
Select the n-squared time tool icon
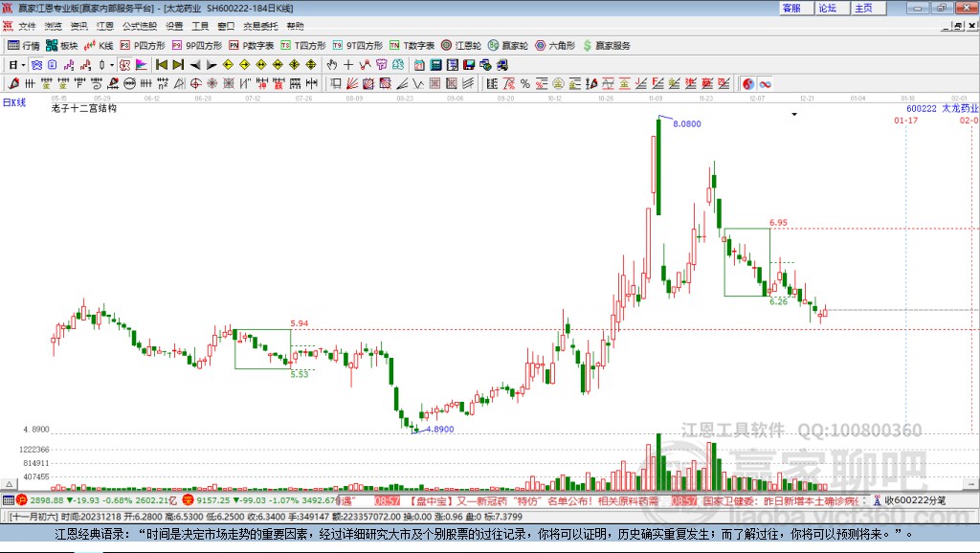(163, 83)
